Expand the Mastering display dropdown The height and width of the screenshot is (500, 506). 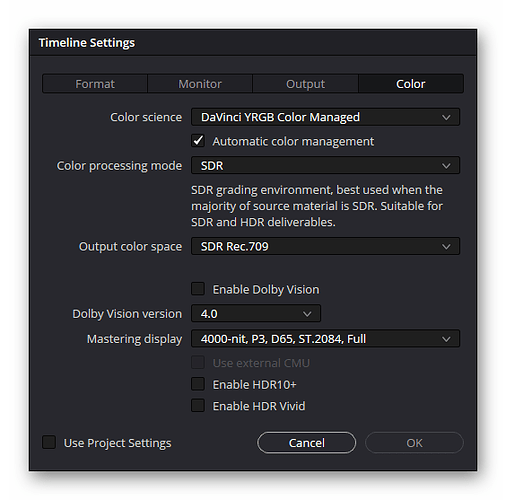pyautogui.click(x=325, y=339)
